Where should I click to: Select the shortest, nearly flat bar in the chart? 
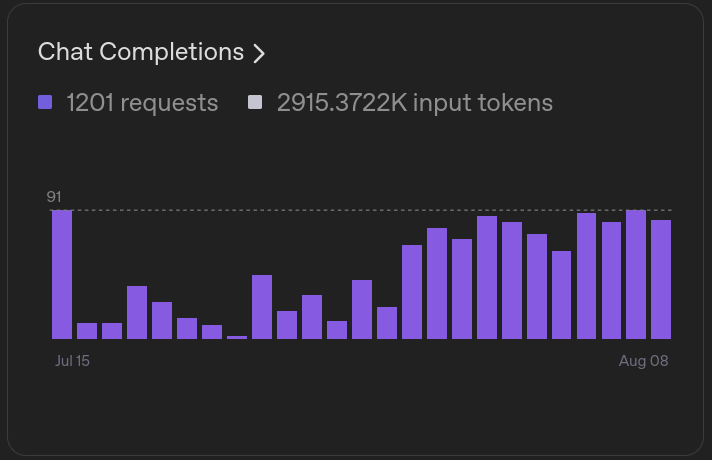coord(237,337)
